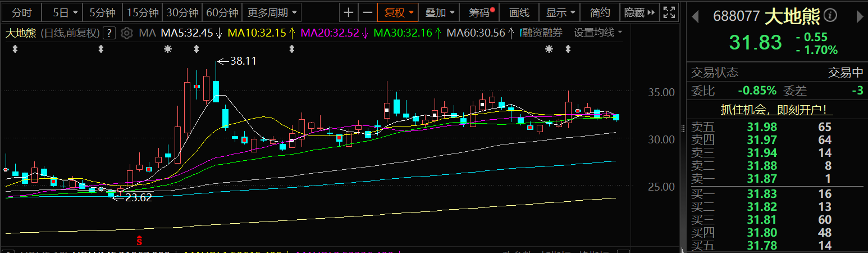Go to next stock with right arrow
This screenshot has height=253, width=868.
[859, 17]
